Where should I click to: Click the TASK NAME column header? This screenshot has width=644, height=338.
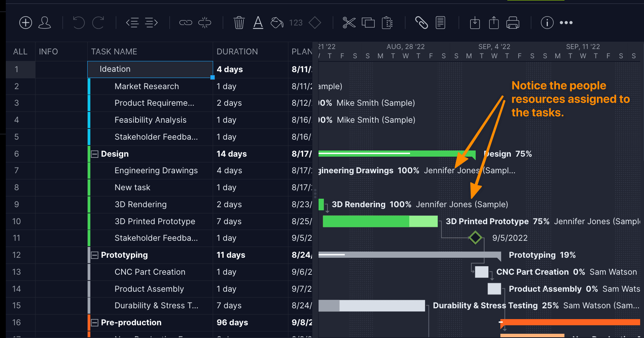pyautogui.click(x=114, y=52)
